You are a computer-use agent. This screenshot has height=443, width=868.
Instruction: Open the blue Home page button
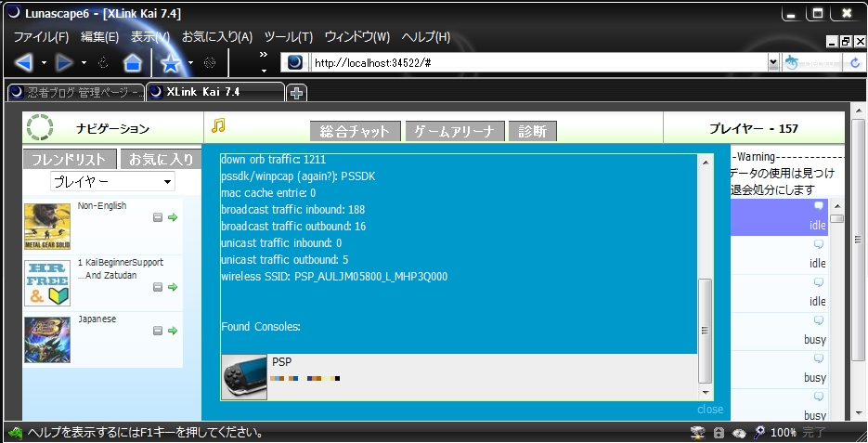pyautogui.click(x=133, y=63)
